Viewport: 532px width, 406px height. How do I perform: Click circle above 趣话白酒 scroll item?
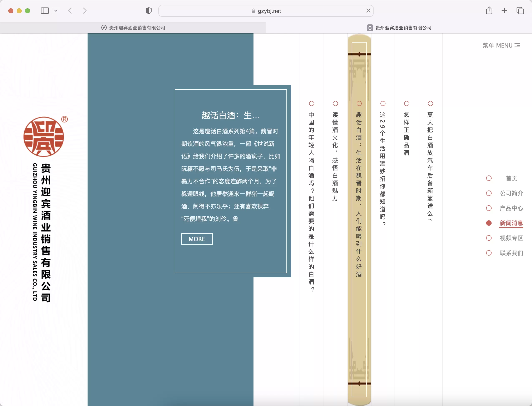tap(359, 103)
